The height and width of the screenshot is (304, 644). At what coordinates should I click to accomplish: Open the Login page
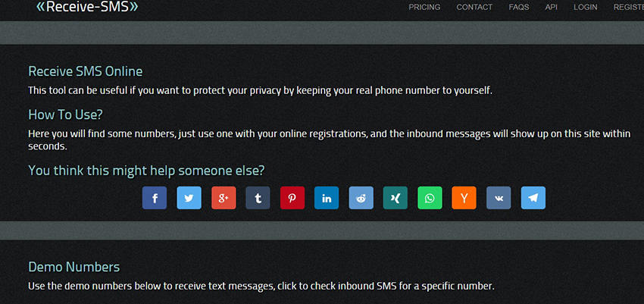[x=585, y=7]
